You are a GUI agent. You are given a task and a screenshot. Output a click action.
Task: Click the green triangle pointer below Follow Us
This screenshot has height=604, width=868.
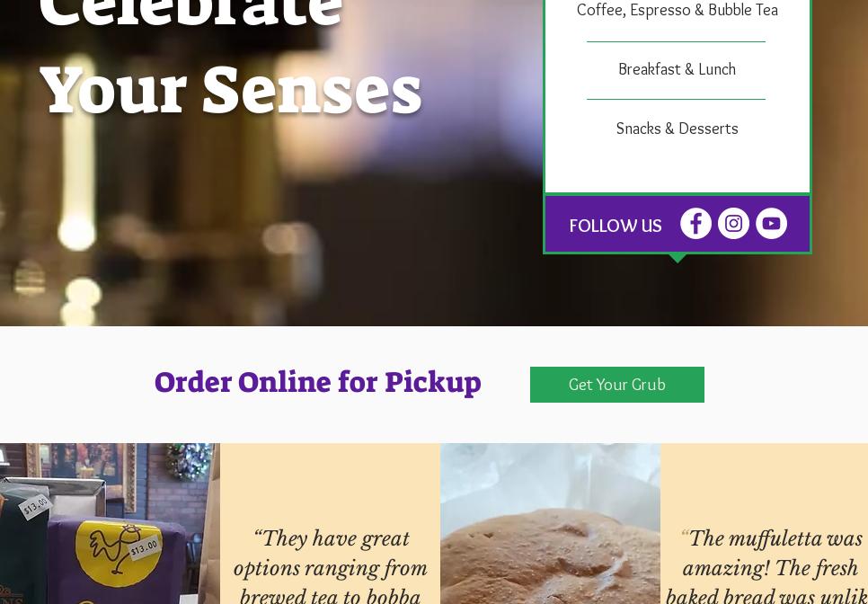coord(677,258)
